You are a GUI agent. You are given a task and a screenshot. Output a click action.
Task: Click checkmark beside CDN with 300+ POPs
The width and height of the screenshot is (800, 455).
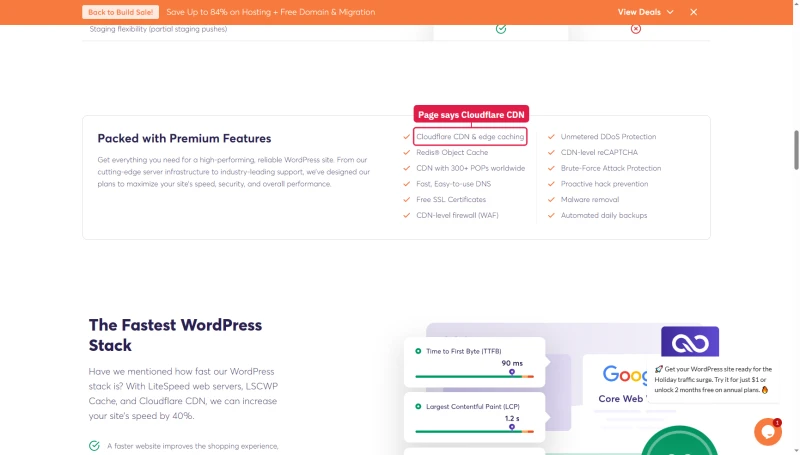[x=407, y=168]
